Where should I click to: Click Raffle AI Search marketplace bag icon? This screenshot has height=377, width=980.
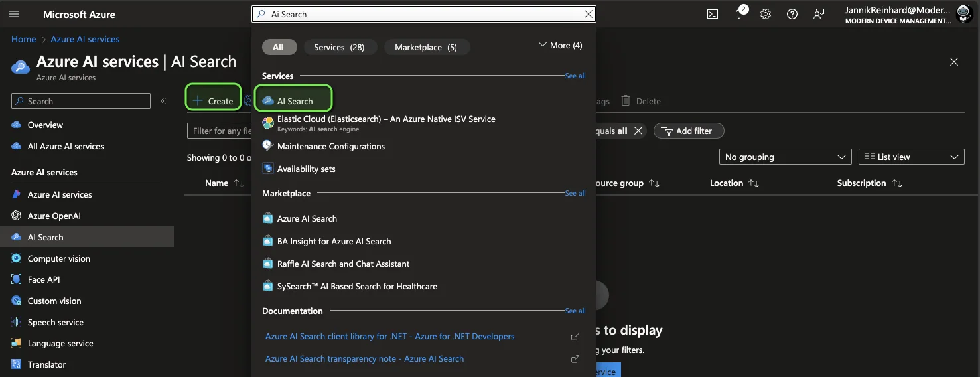[x=268, y=264]
